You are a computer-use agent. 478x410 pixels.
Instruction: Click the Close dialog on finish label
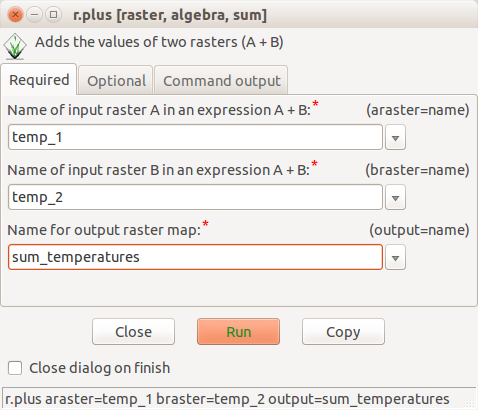click(100, 368)
